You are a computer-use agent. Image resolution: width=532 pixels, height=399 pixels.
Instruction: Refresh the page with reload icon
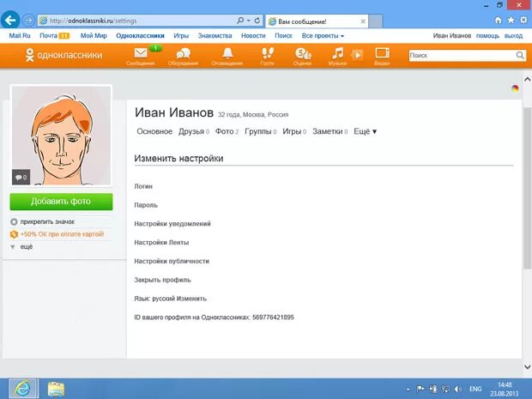coord(257,21)
